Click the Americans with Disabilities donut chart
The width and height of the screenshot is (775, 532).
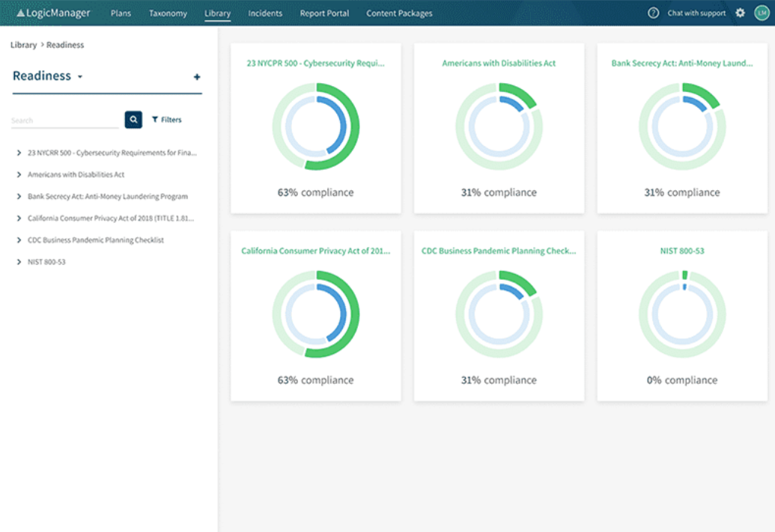pyautogui.click(x=499, y=126)
